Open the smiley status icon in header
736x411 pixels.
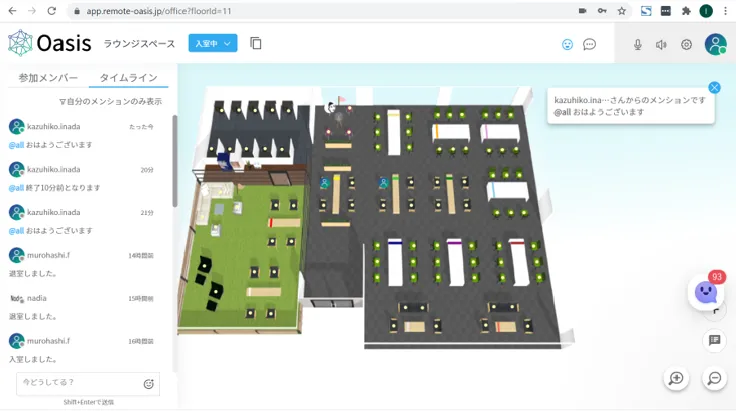tap(567, 45)
